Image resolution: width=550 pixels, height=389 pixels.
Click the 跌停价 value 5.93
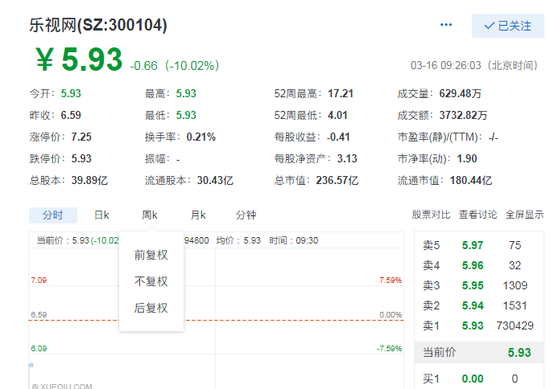point(81,159)
